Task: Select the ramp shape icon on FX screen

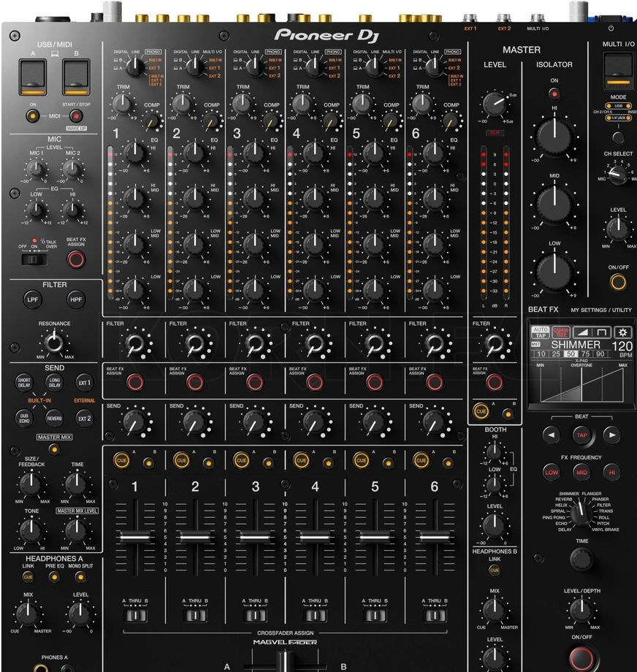Action: coord(581,332)
